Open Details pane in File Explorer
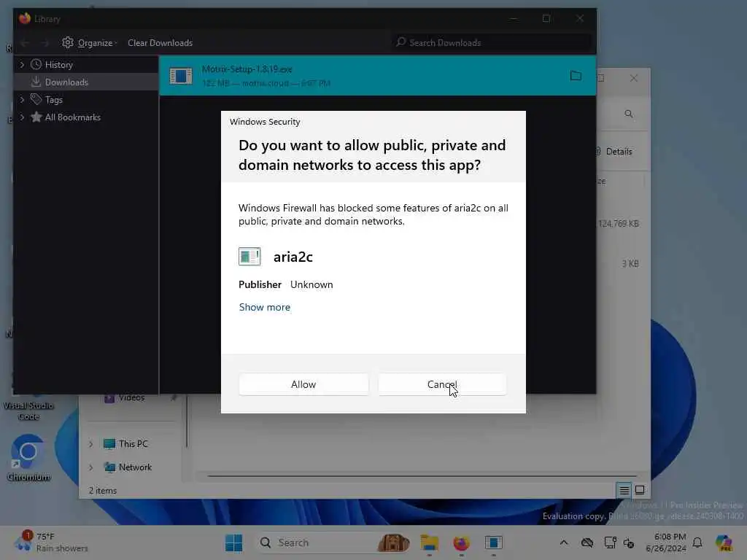The height and width of the screenshot is (560, 747). point(619,152)
